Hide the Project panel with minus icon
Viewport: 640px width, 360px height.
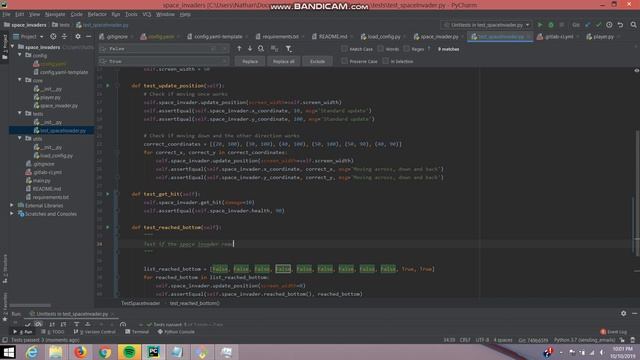pyautogui.click(x=88, y=36)
